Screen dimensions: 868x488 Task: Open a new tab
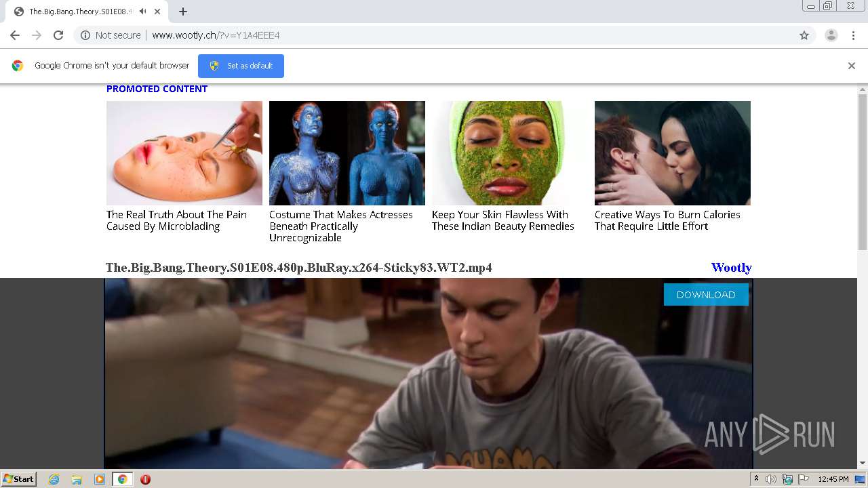pyautogui.click(x=183, y=12)
